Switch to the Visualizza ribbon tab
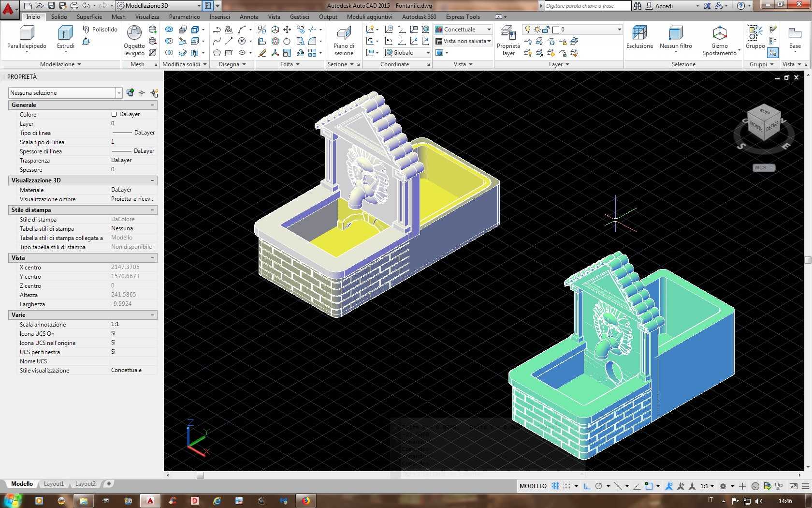The width and height of the screenshot is (812, 508). click(x=147, y=16)
